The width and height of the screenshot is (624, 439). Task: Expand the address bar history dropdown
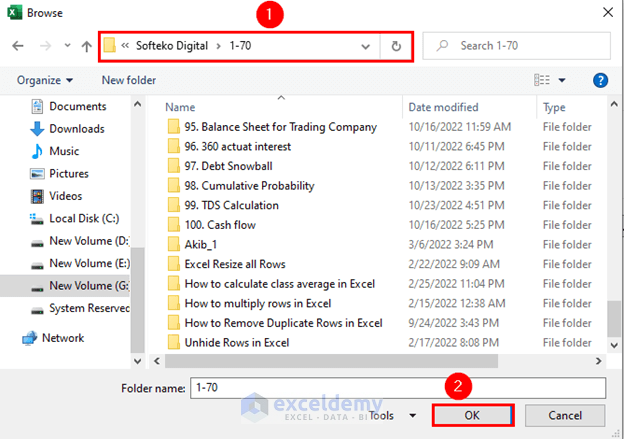(x=365, y=47)
